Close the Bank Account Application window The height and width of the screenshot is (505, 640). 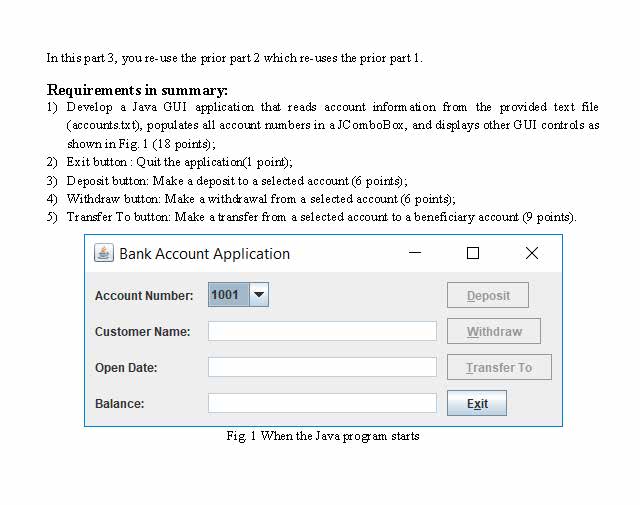(531, 253)
